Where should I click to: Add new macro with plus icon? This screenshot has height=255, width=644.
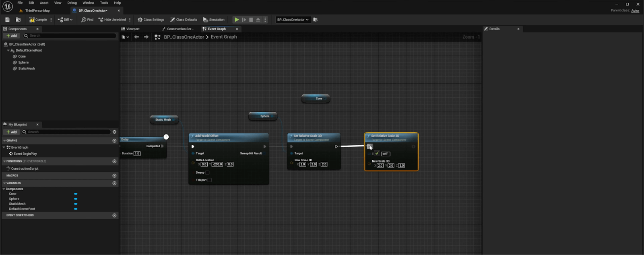tap(114, 176)
